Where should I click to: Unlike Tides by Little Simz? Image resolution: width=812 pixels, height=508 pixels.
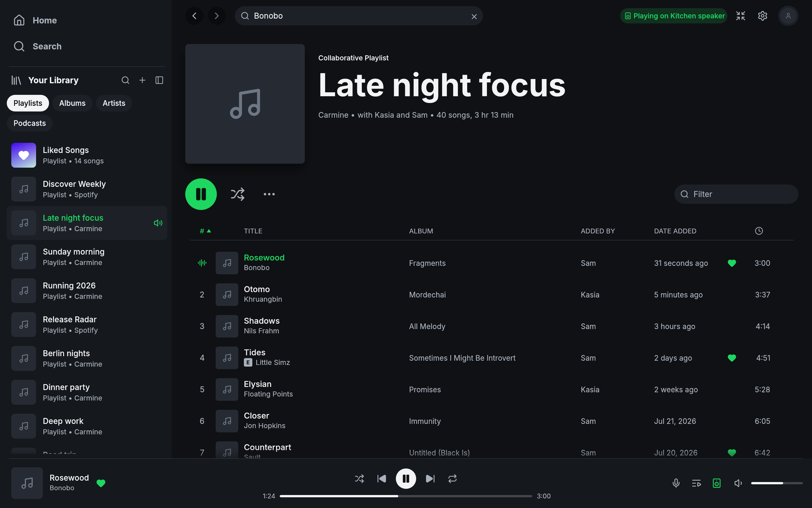pos(732,358)
